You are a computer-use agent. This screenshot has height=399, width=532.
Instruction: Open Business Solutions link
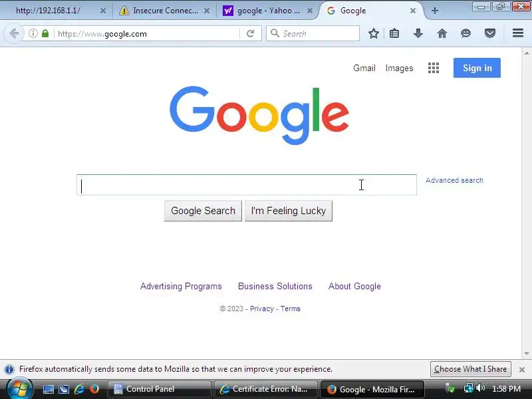click(275, 287)
